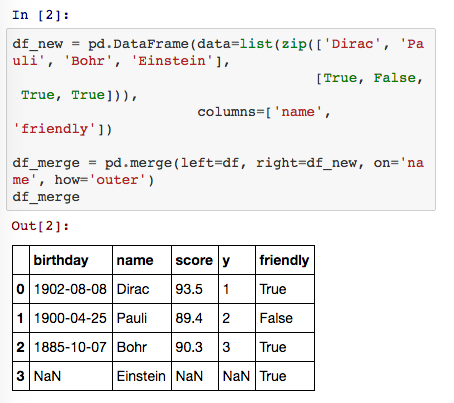
Task: Click the NaN score cell in row 3
Action: coord(195,376)
